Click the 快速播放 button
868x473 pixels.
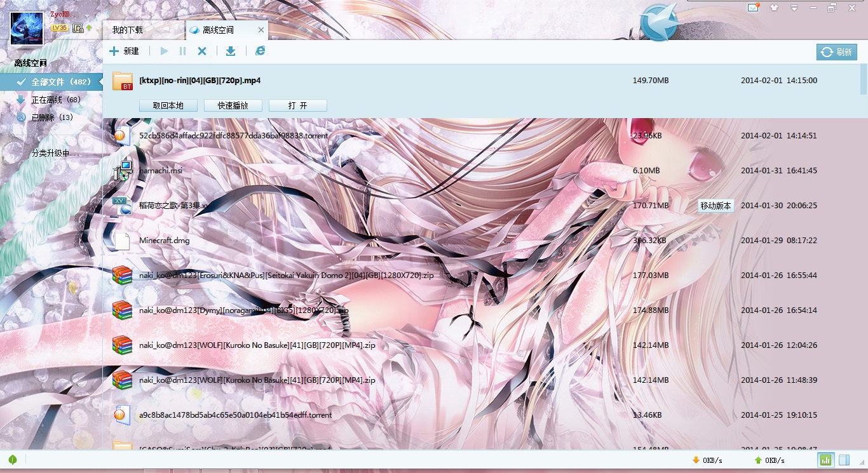click(x=233, y=105)
